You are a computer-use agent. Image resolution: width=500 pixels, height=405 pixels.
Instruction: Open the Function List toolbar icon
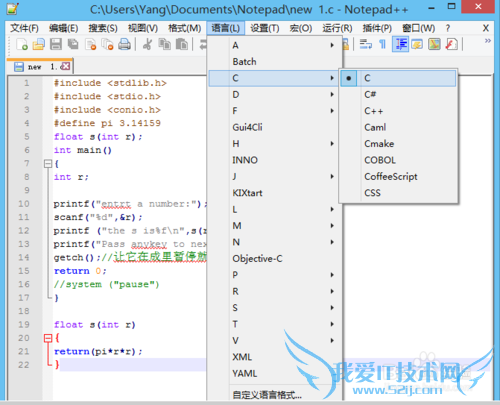(x=451, y=44)
